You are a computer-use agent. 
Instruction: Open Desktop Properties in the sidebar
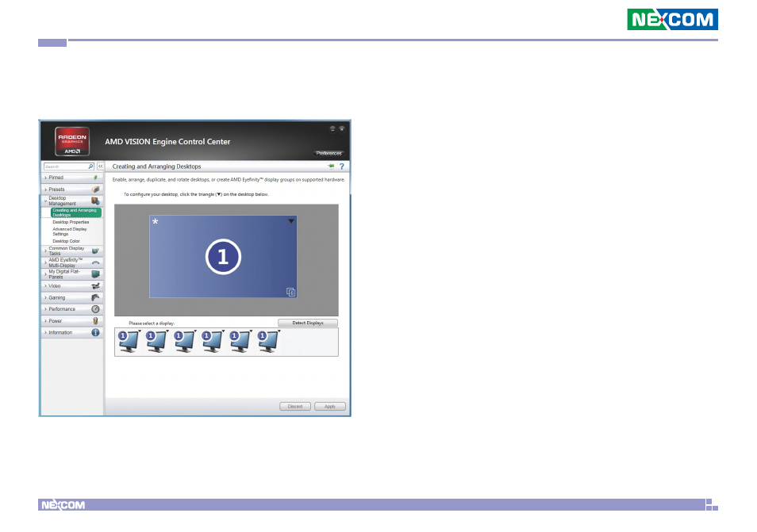(71, 222)
